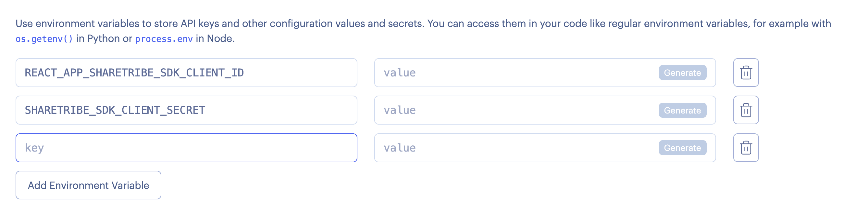Screen dimensions: 868x214
Task: Click the os.getenv() code snippet
Action: tap(44, 39)
